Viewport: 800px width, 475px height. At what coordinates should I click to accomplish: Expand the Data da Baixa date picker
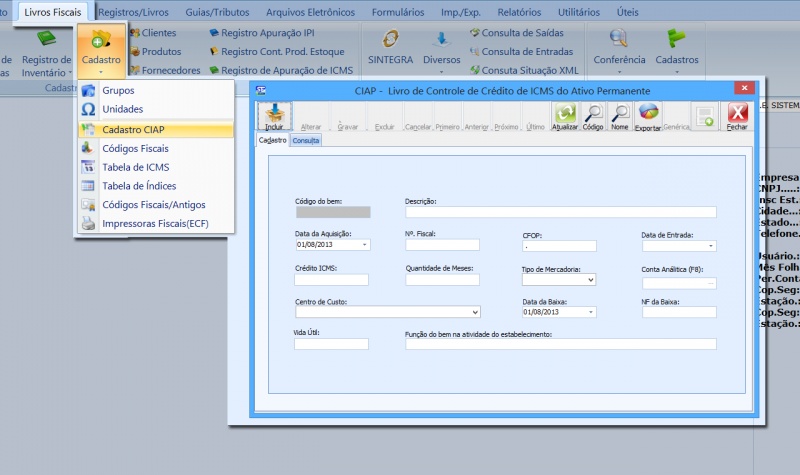pos(590,312)
